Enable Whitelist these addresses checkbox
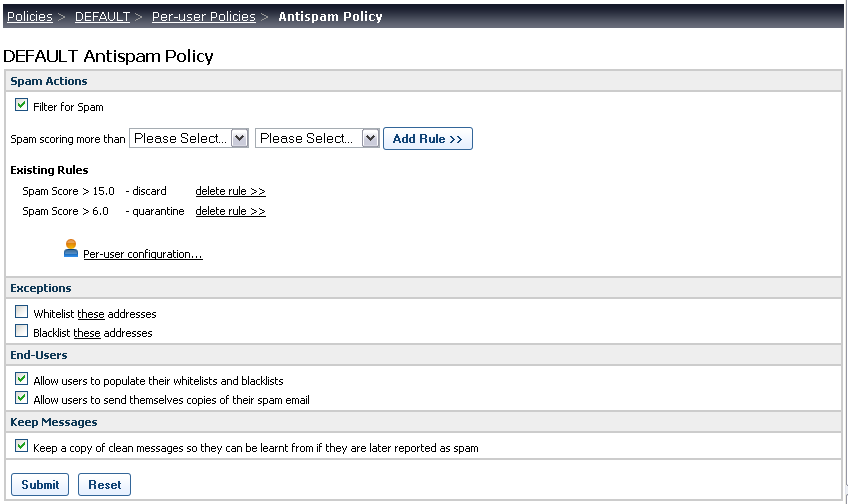Screen dimensions: 848x504 22,311
